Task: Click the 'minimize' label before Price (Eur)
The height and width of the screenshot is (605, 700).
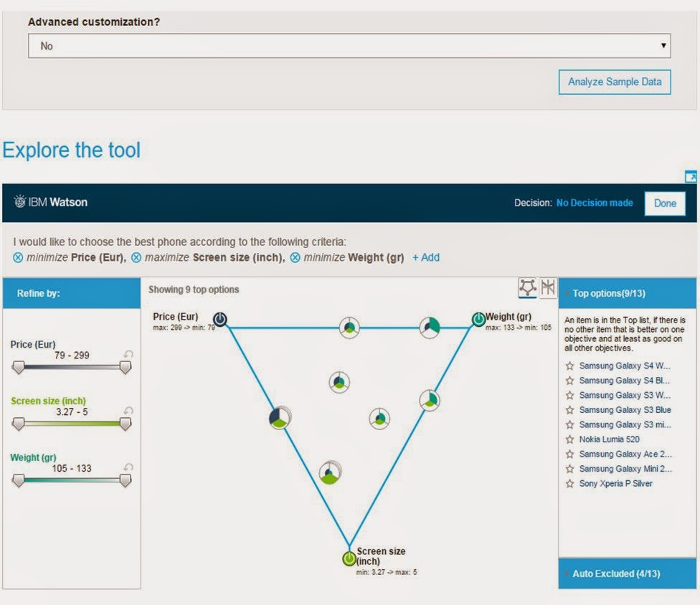Action: [x=47, y=257]
